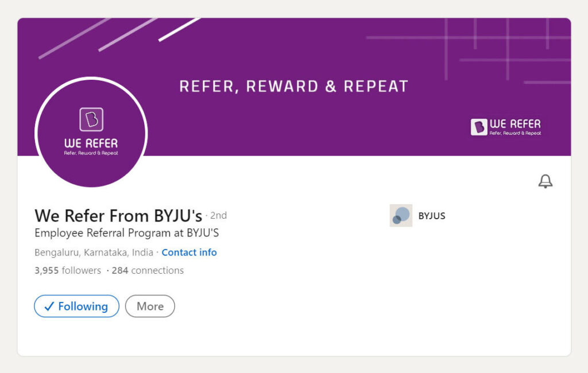Open the Contact info link
Viewport: 588px width, 373px height.
tap(189, 252)
